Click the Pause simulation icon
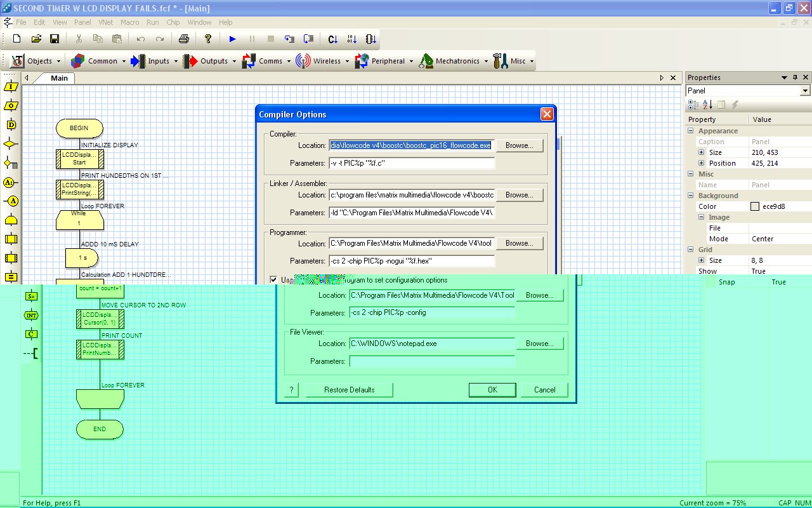 point(252,39)
